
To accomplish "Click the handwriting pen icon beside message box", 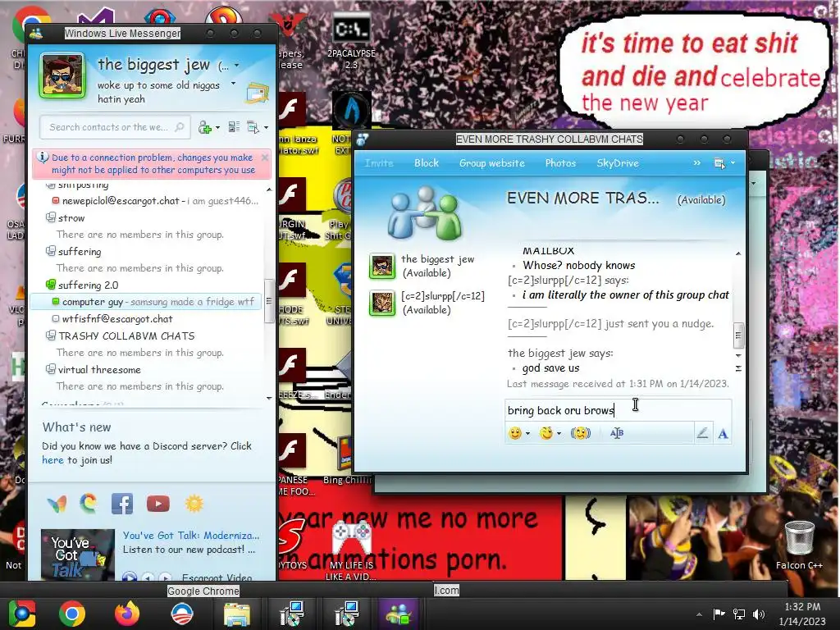I will point(702,433).
